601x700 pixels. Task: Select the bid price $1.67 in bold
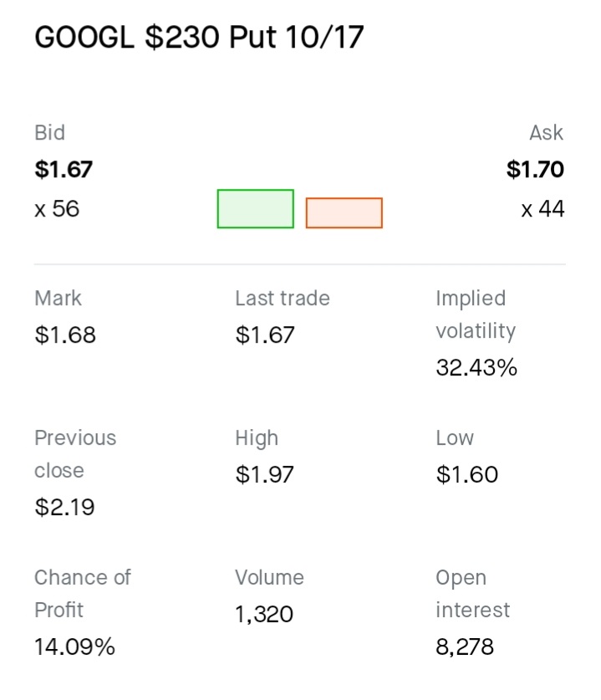[x=64, y=170]
